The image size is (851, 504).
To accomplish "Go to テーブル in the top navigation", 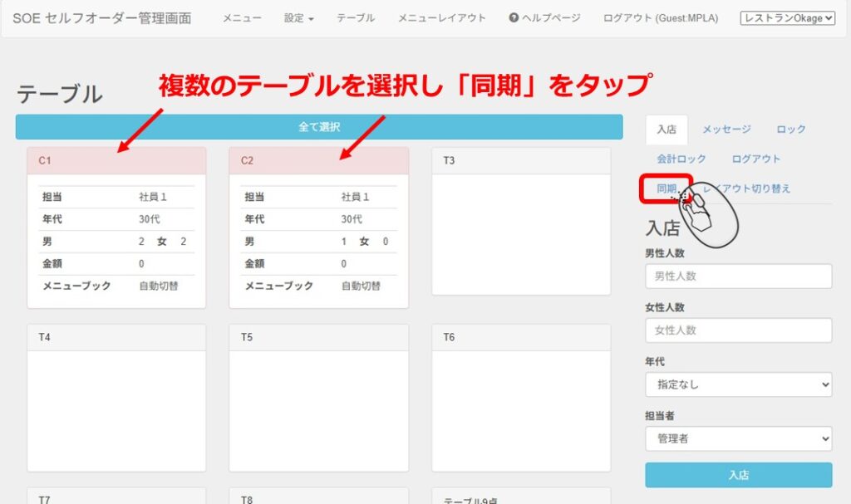I will coord(355,18).
